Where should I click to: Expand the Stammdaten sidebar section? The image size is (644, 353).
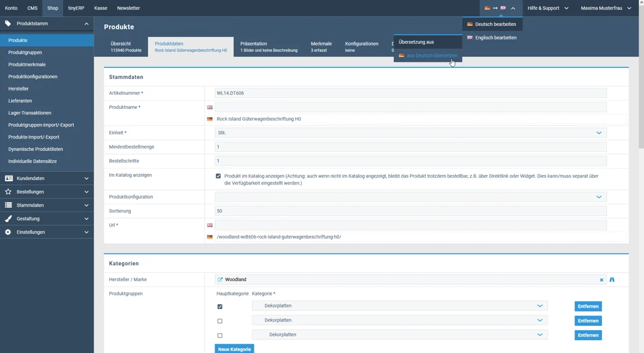tap(86, 205)
